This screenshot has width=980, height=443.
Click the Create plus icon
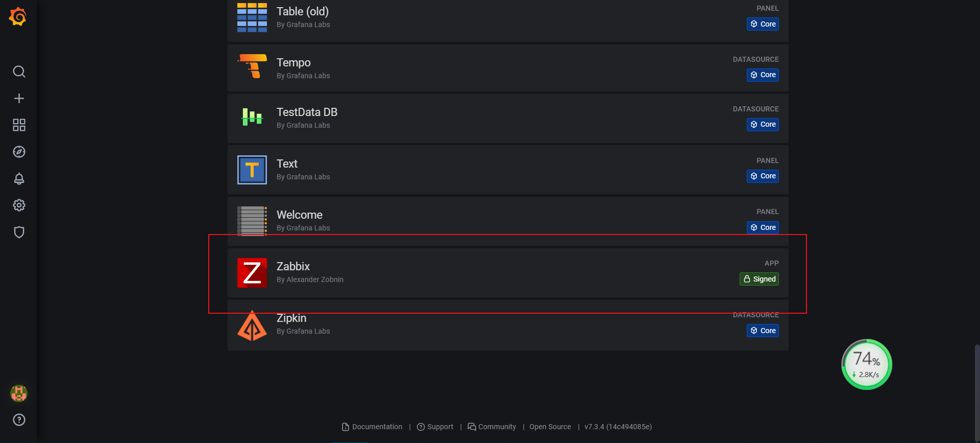(x=19, y=98)
